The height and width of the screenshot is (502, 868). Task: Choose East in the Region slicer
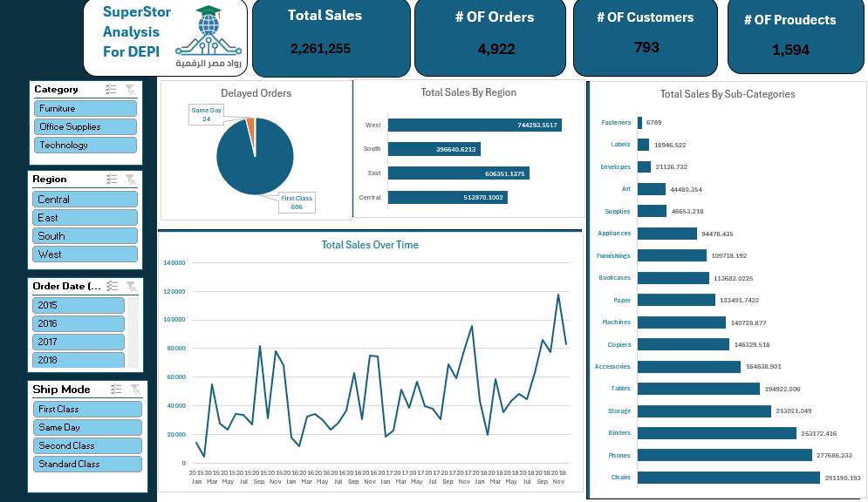point(85,217)
